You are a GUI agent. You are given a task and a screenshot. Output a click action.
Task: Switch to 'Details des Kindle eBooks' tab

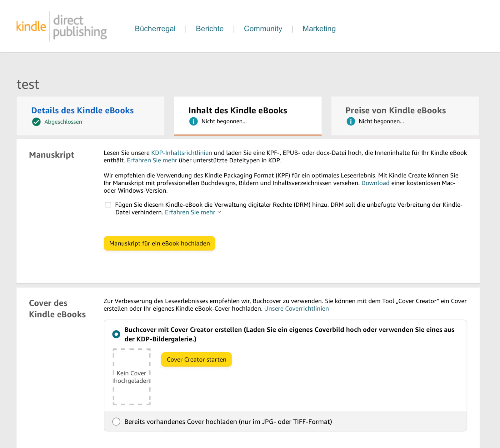tap(82, 110)
